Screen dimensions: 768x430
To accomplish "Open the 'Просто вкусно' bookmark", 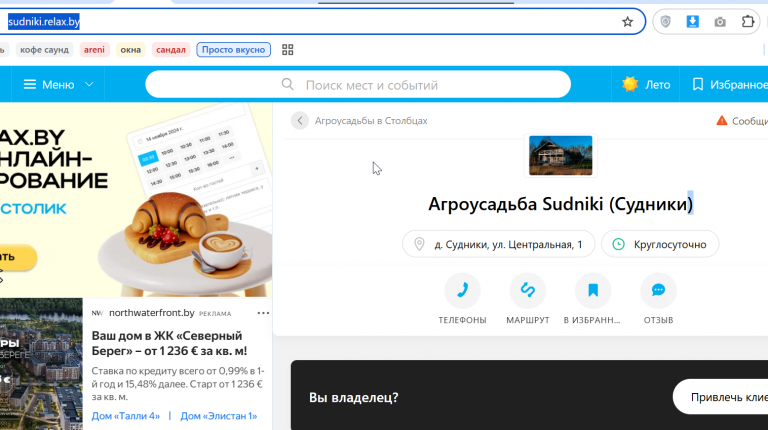I will click(x=233, y=49).
